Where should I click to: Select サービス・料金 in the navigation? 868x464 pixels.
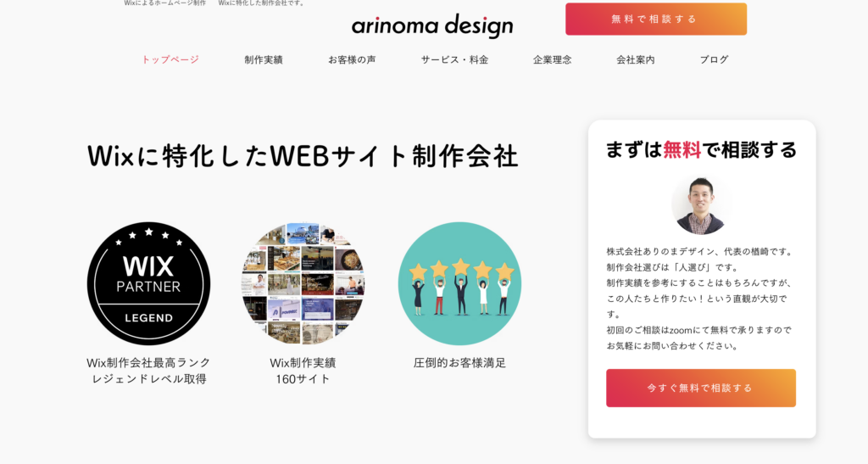pos(454,59)
